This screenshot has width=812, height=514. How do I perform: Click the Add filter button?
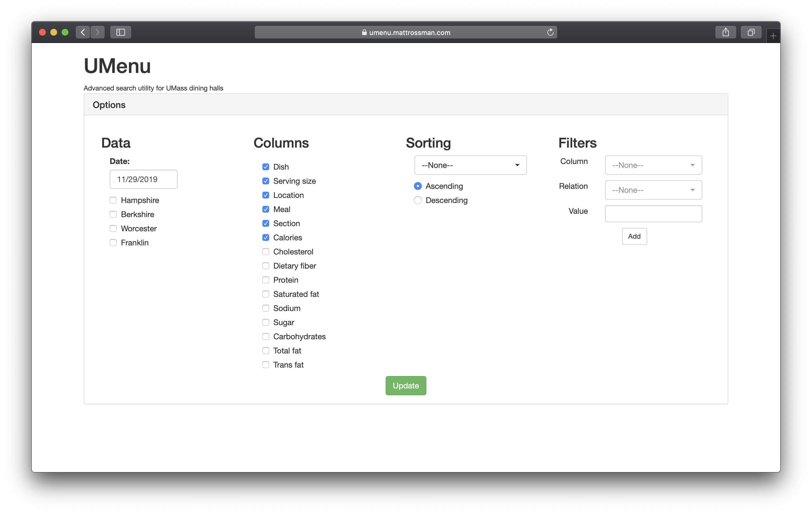coord(634,236)
